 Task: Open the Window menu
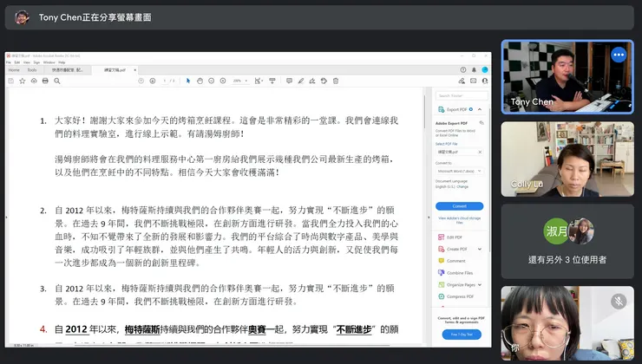point(49,62)
